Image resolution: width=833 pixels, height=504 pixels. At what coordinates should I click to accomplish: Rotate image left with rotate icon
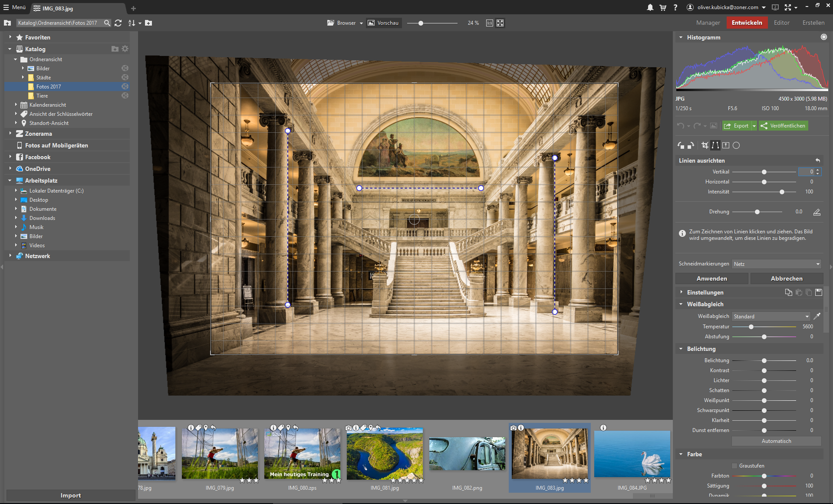(x=681, y=145)
